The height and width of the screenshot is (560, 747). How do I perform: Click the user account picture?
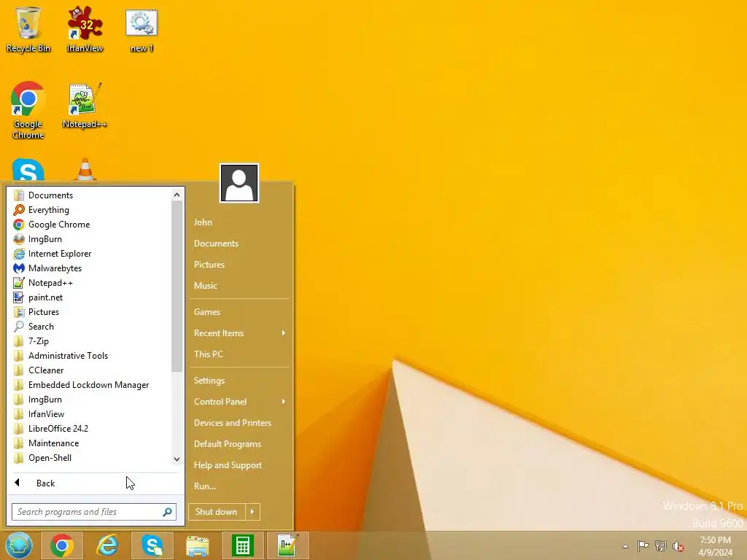(x=239, y=183)
